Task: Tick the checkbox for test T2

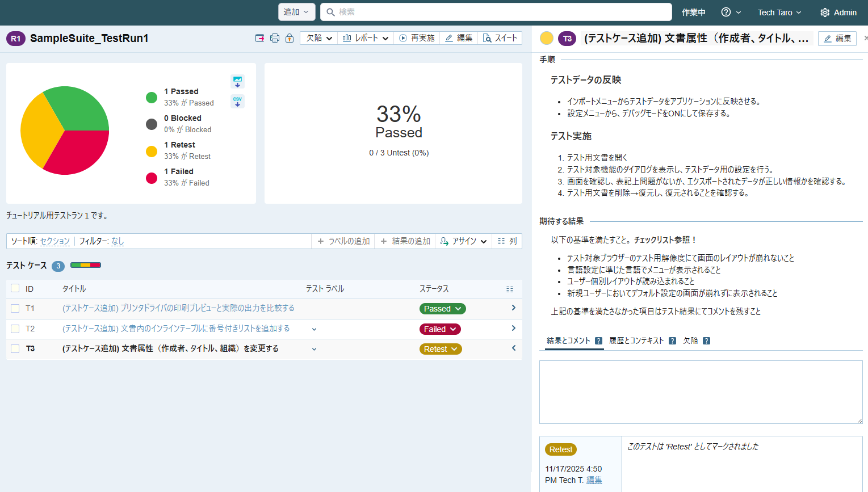Action: pos(15,329)
